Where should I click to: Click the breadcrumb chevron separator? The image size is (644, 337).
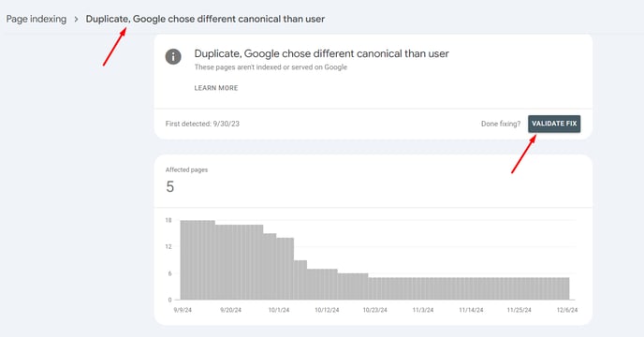point(76,19)
